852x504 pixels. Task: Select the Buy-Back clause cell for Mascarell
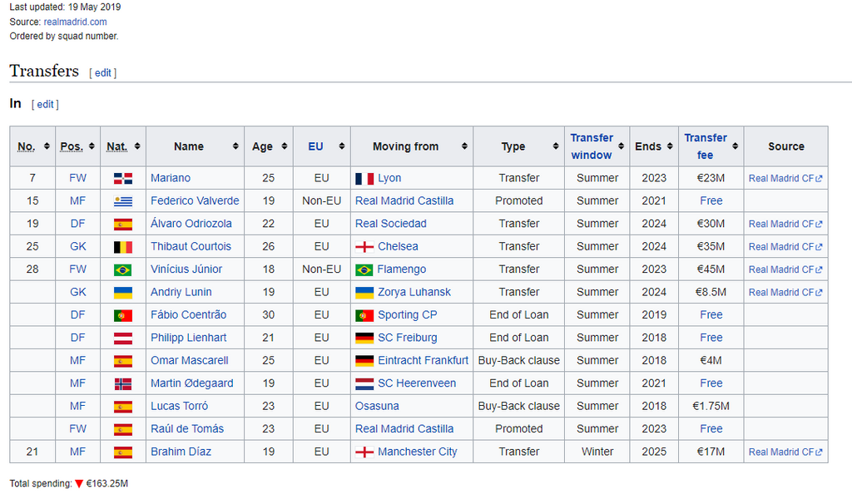(x=519, y=361)
